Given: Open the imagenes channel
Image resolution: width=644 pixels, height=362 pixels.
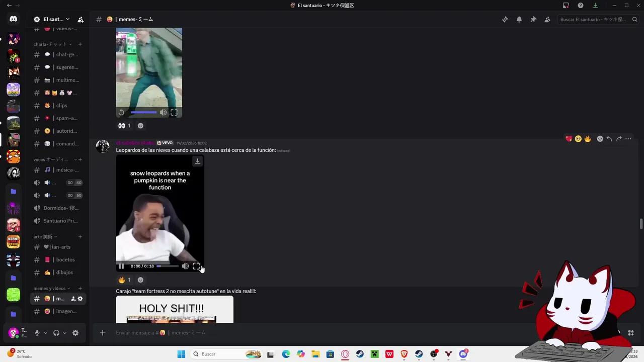Looking at the screenshot, I should [57, 311].
